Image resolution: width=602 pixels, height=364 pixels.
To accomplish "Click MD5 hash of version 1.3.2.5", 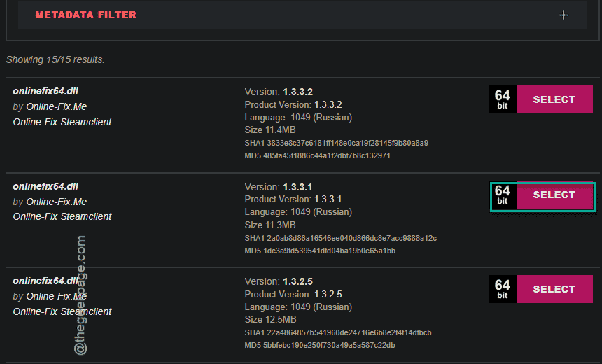I will click(320, 346).
